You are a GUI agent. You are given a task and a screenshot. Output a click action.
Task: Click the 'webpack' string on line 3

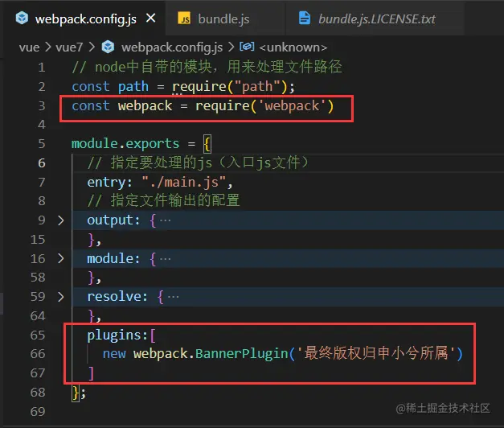tap(292, 106)
